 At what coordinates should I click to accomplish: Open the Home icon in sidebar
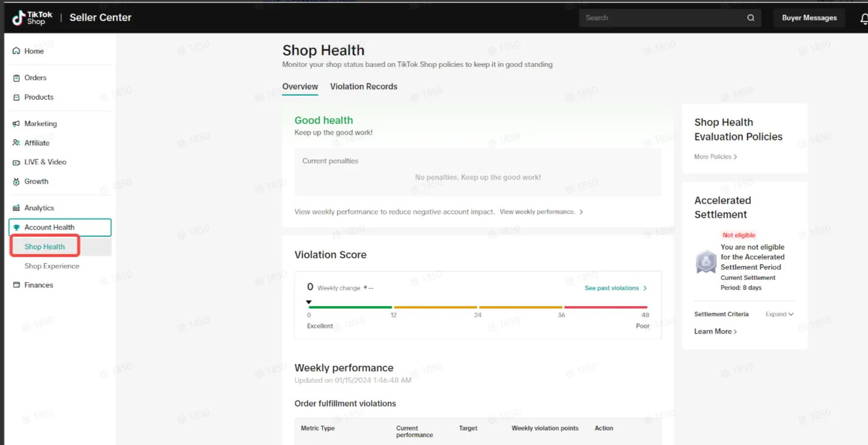click(x=16, y=51)
